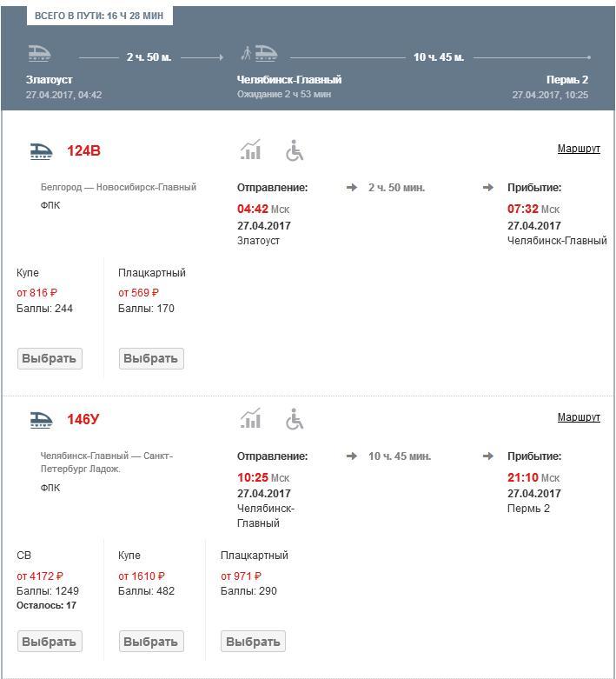This screenshot has height=679, width=616.
Task: Click train number 124В
Action: (83, 151)
